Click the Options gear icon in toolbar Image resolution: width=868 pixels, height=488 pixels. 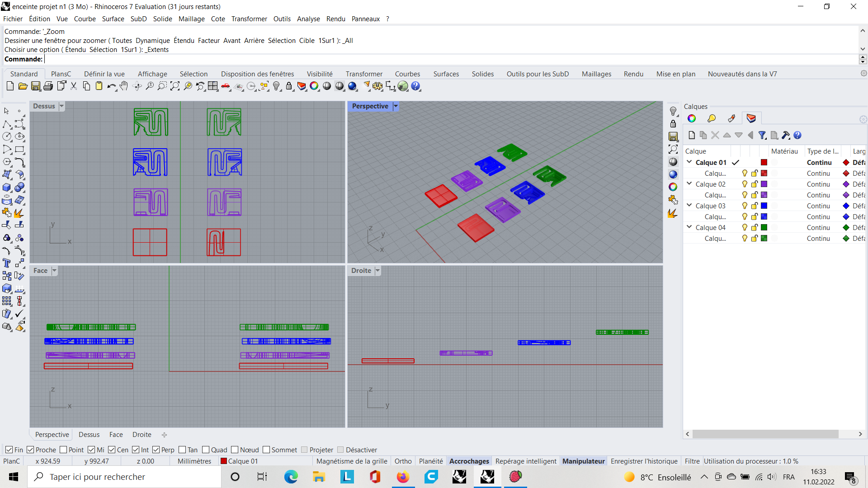click(377, 86)
